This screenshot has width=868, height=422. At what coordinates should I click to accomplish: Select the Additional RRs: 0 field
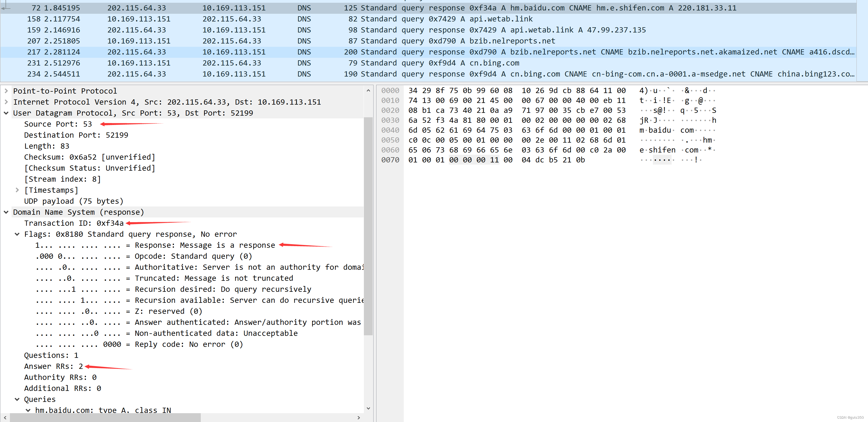point(63,388)
